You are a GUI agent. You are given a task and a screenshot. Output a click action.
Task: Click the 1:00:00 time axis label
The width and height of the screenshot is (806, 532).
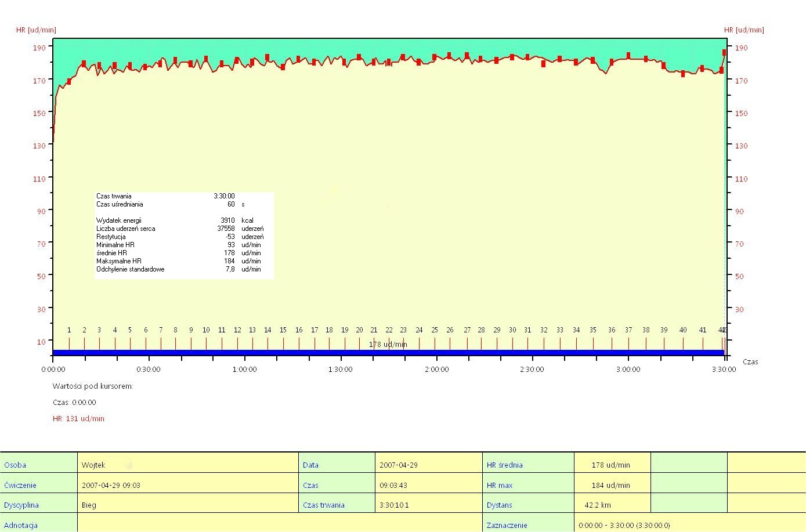click(x=244, y=370)
